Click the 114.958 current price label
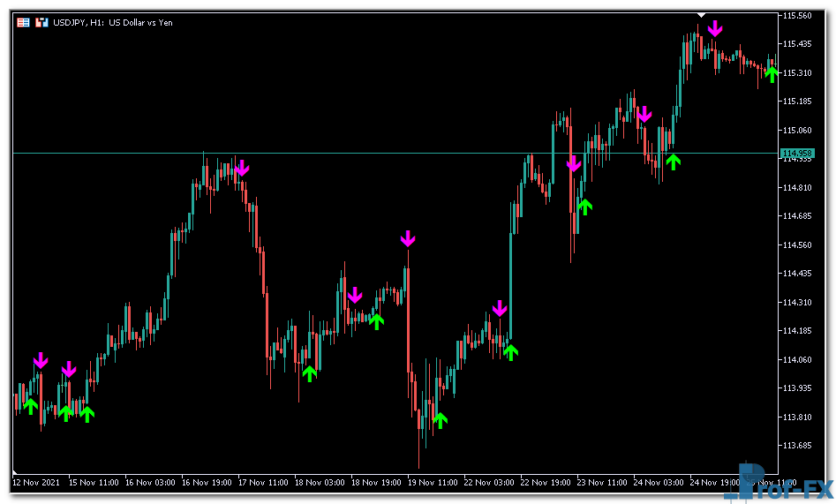 coord(797,154)
